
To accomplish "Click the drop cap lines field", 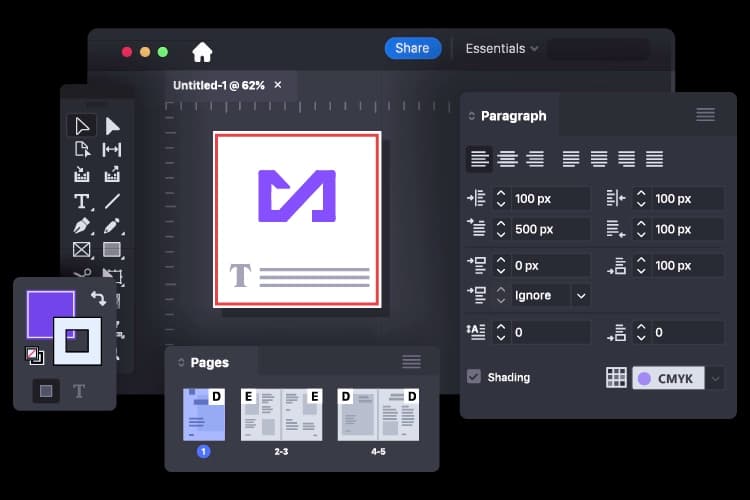I will pos(550,332).
